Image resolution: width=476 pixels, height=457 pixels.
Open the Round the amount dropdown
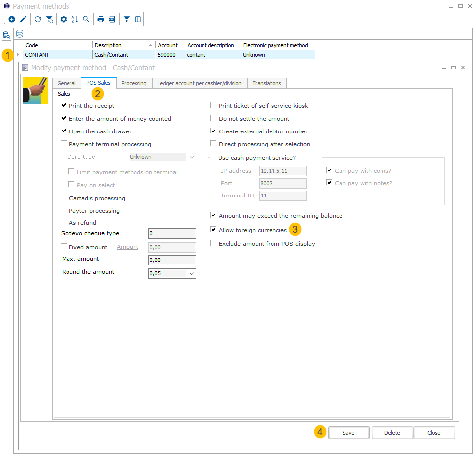[191, 273]
